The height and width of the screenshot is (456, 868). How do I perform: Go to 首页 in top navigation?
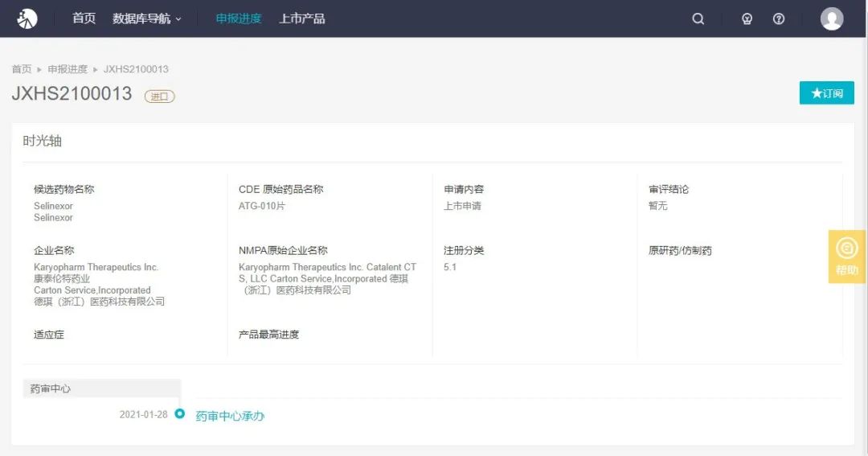click(84, 18)
